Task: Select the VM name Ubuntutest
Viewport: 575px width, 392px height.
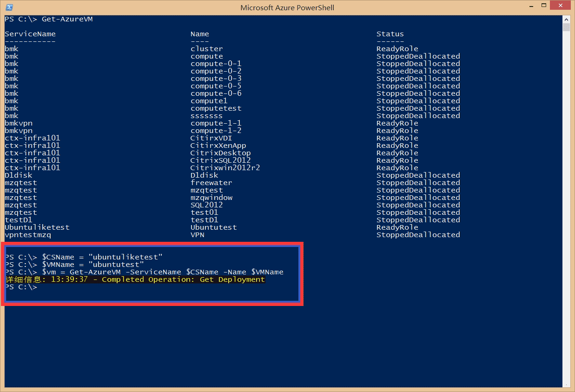Action: 214,227
